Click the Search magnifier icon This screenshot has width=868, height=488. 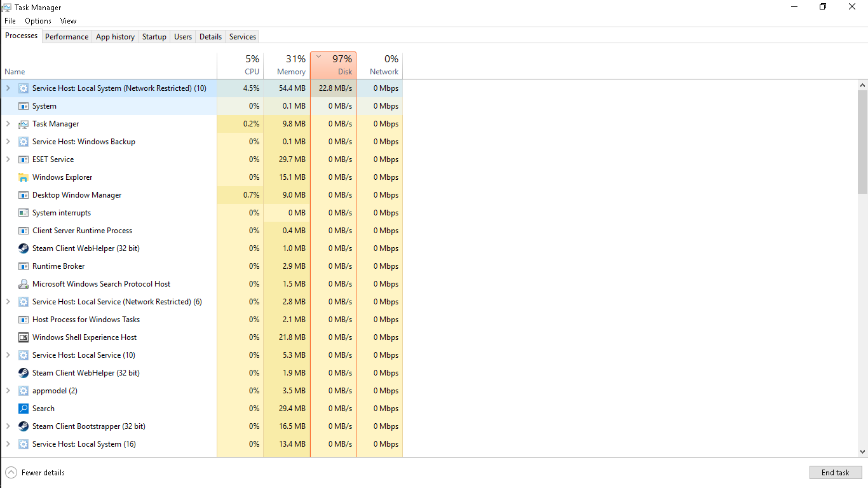24,409
